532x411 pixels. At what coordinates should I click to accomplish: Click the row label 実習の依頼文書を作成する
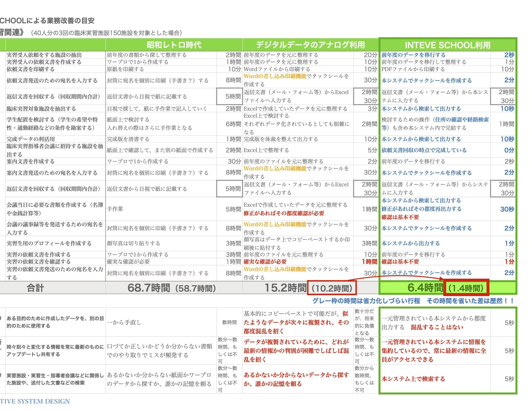coord(38,255)
